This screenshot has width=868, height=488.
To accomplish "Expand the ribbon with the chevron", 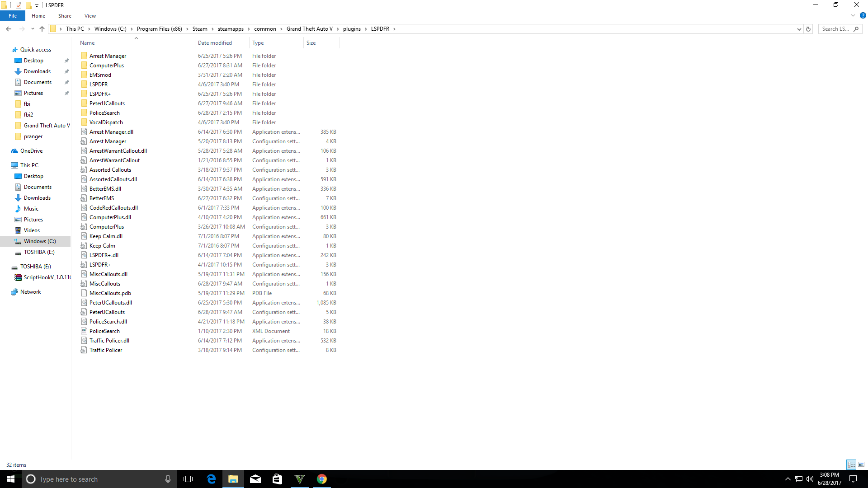I will point(853,15).
